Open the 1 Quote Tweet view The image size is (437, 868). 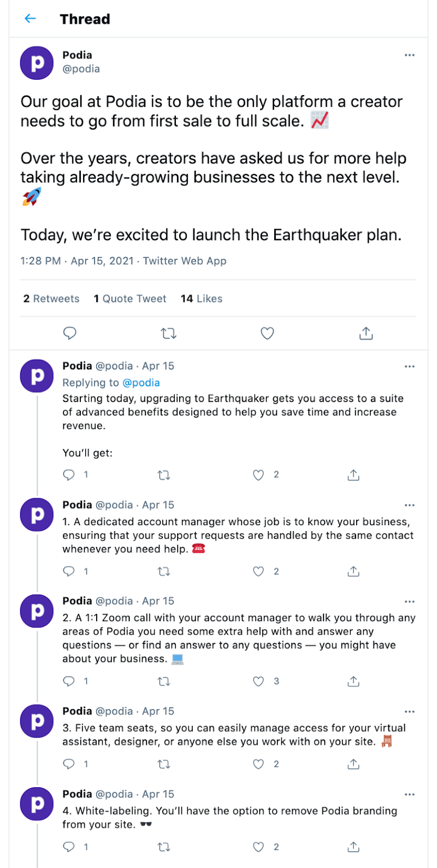coord(130,299)
